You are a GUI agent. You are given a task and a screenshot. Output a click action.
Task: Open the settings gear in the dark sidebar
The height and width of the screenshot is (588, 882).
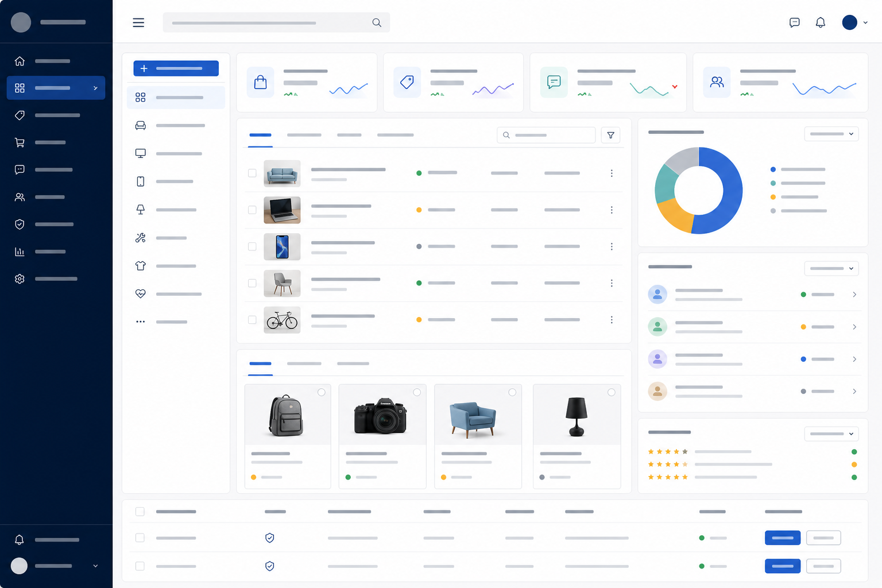click(20, 278)
